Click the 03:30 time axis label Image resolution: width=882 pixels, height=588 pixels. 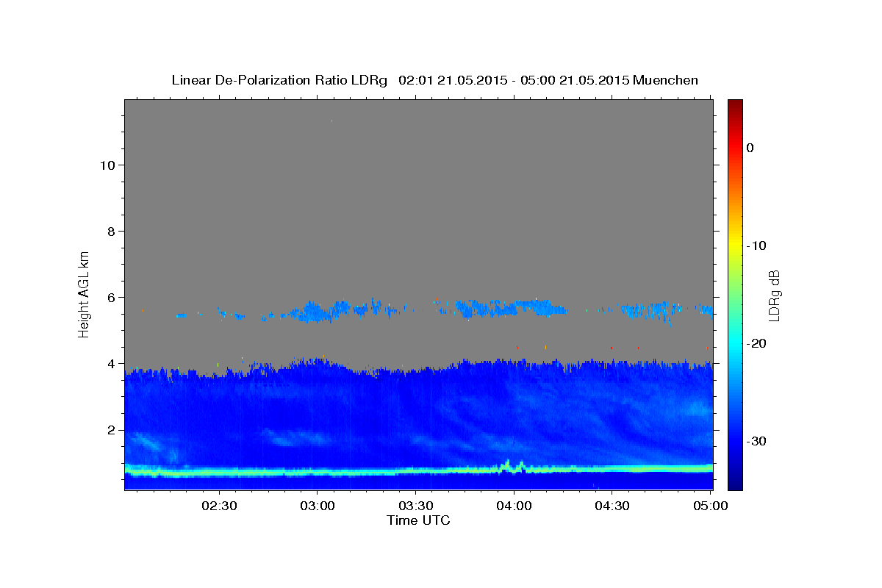pyautogui.click(x=416, y=506)
